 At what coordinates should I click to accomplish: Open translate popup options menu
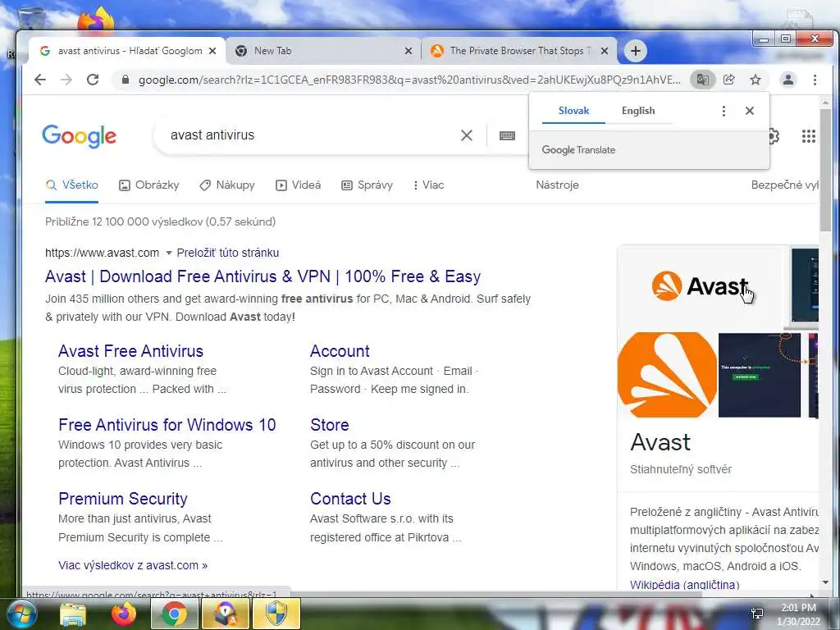724,111
